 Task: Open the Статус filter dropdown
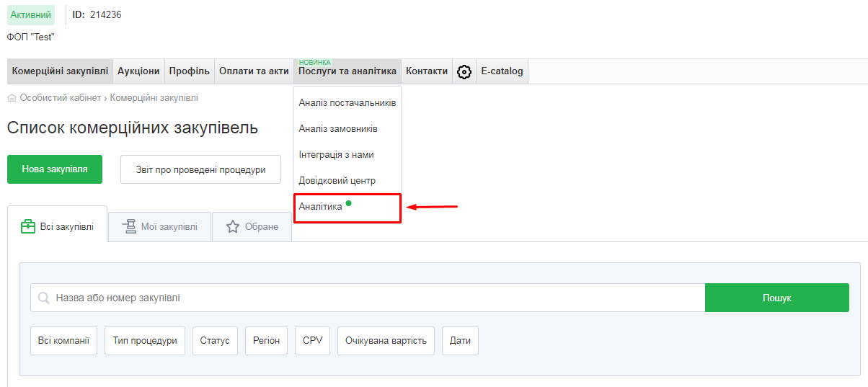(215, 341)
